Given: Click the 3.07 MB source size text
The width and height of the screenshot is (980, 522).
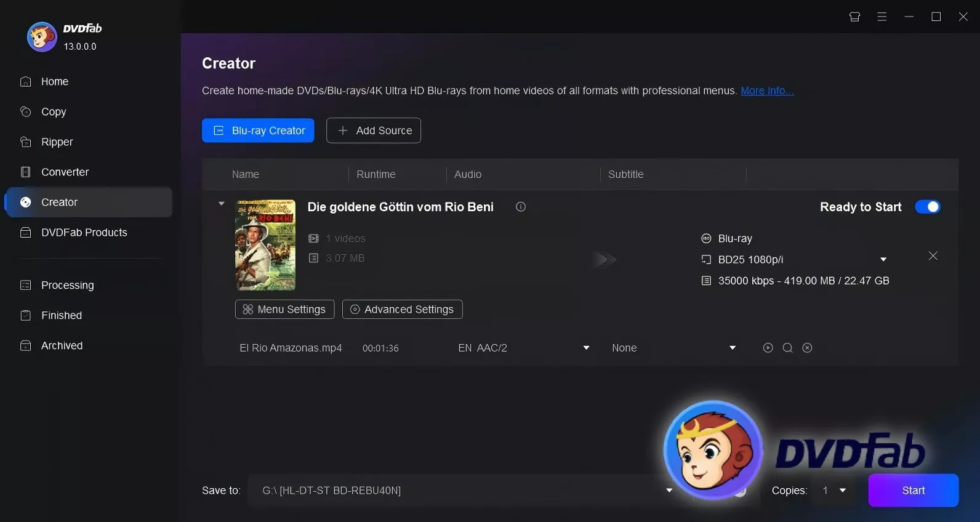Looking at the screenshot, I should (345, 258).
